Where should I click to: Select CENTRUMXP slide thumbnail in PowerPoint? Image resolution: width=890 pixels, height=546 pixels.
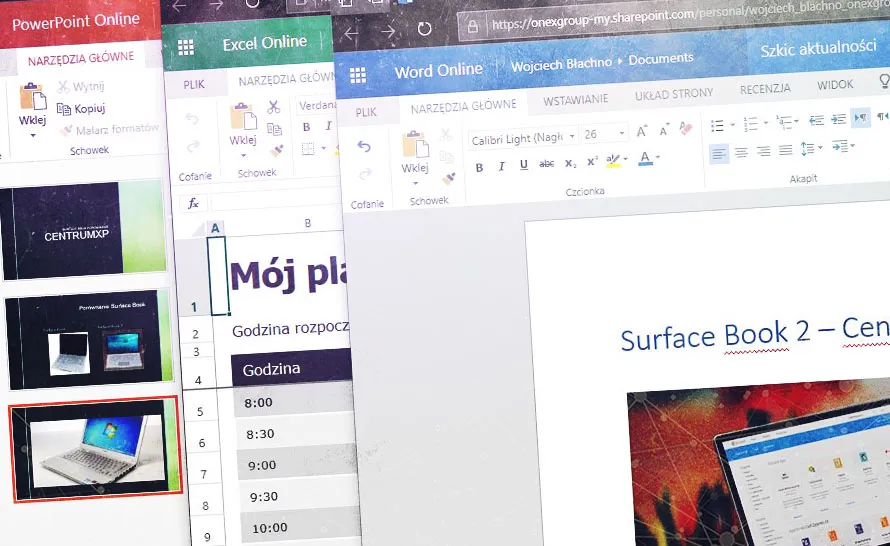(86, 229)
